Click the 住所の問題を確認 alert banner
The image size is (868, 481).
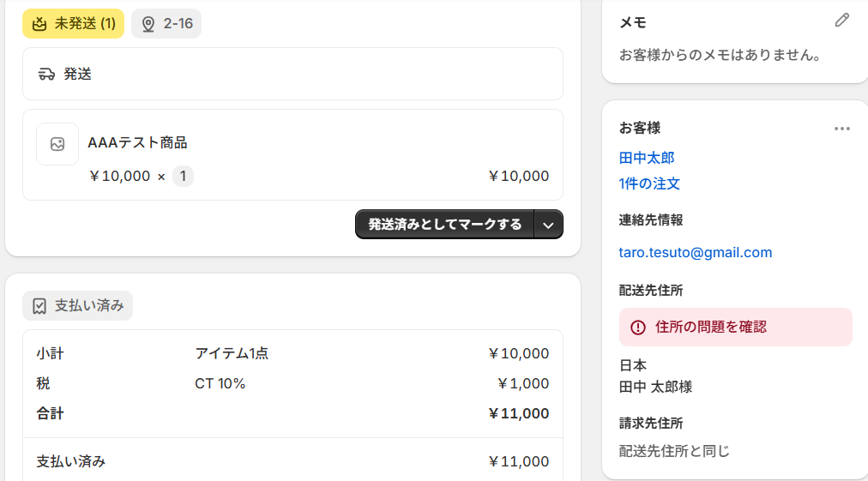pos(736,328)
